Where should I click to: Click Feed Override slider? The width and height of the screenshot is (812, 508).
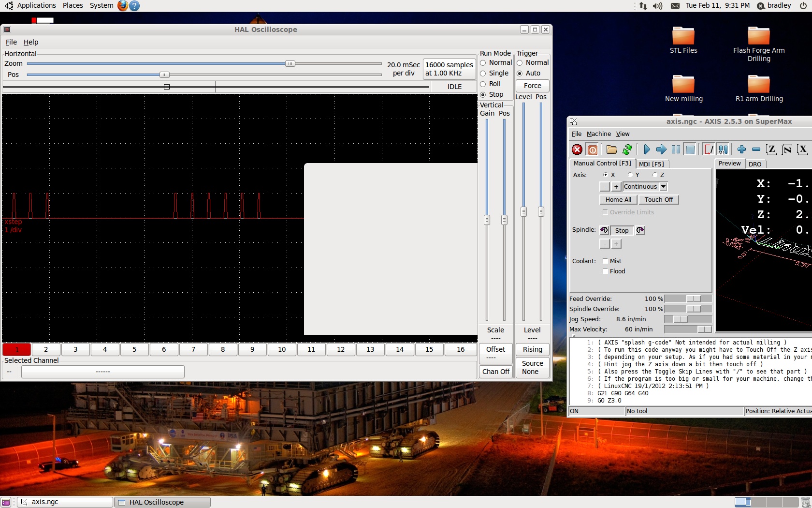pyautogui.click(x=688, y=299)
